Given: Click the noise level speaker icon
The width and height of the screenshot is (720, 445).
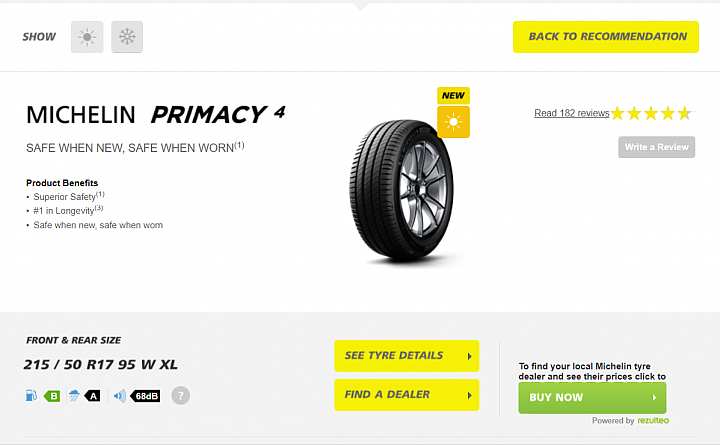Looking at the screenshot, I should pos(119,395).
